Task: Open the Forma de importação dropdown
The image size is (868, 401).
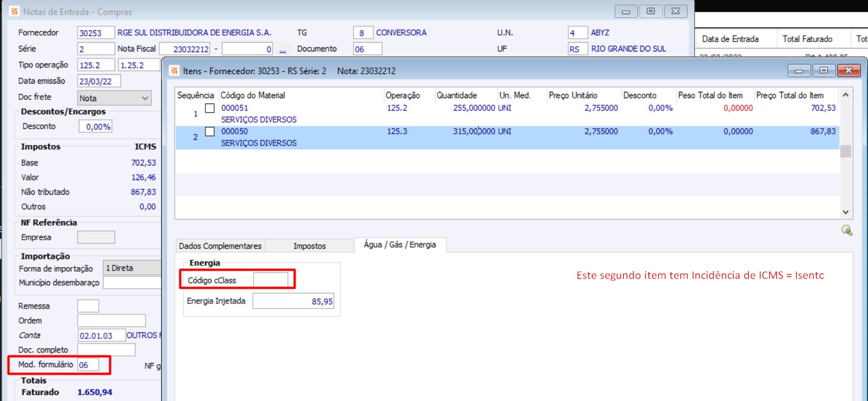Action: pyautogui.click(x=132, y=268)
